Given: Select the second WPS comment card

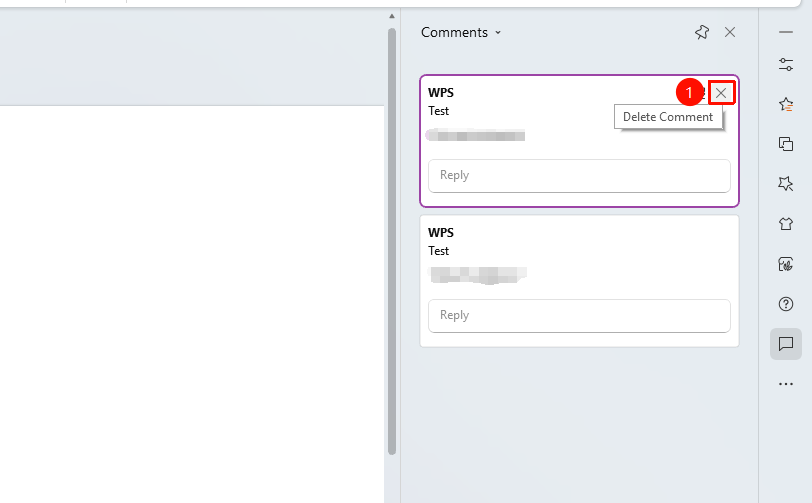Looking at the screenshot, I should point(579,281).
